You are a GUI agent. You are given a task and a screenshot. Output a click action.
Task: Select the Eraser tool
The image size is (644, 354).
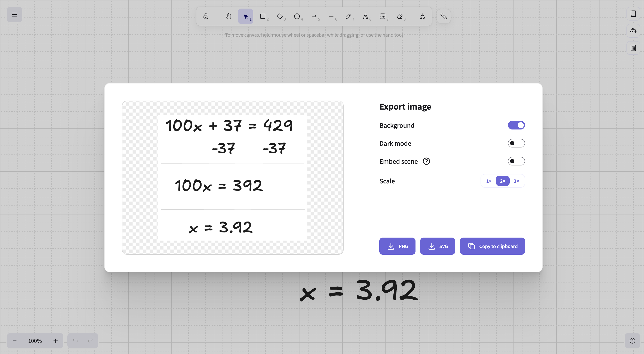point(400,16)
